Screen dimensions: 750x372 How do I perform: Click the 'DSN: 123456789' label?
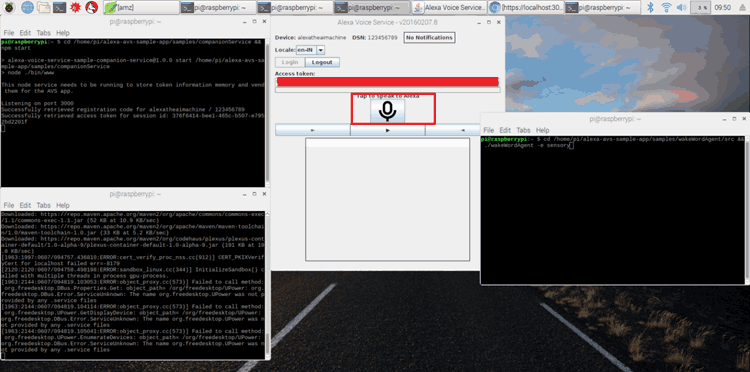(375, 38)
